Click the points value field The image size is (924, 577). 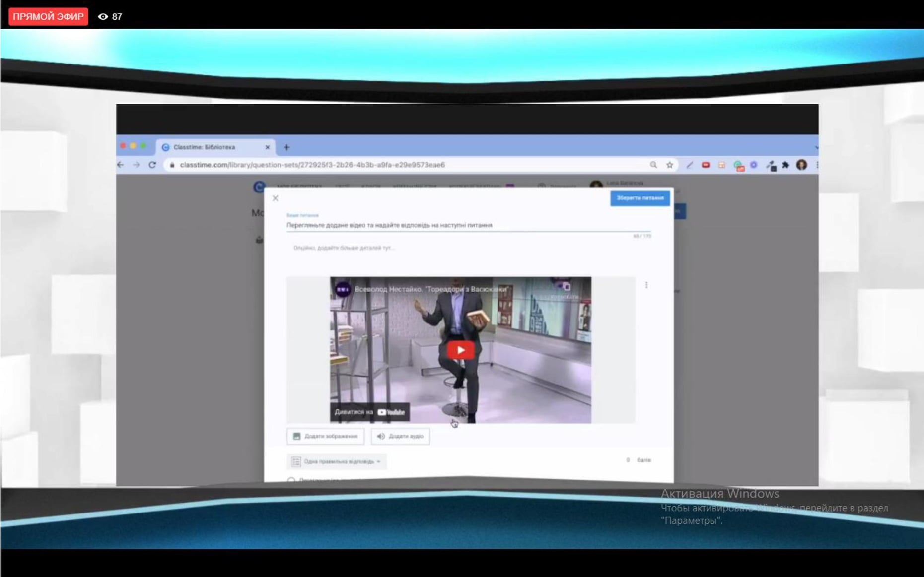[628, 460]
